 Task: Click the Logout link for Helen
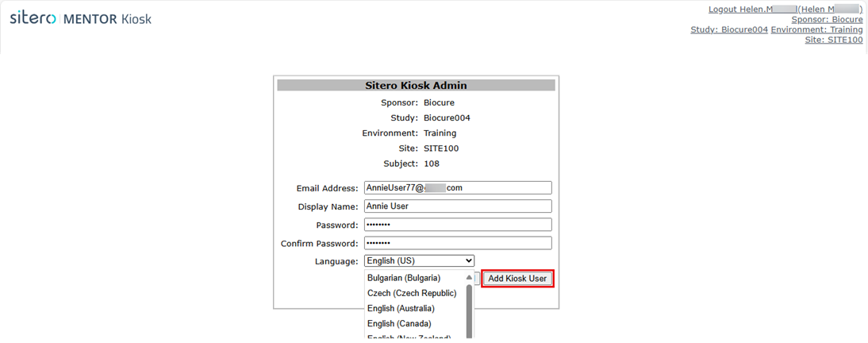click(785, 10)
